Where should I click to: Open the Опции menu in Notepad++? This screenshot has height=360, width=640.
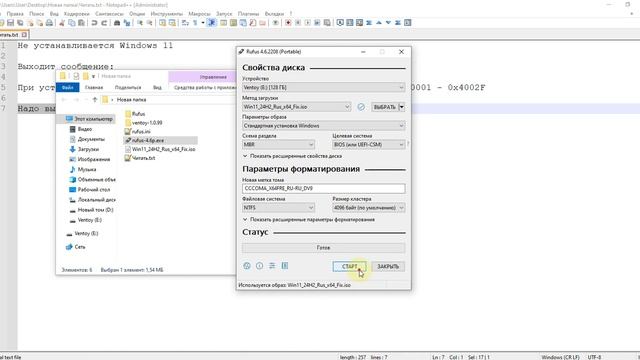137,14
